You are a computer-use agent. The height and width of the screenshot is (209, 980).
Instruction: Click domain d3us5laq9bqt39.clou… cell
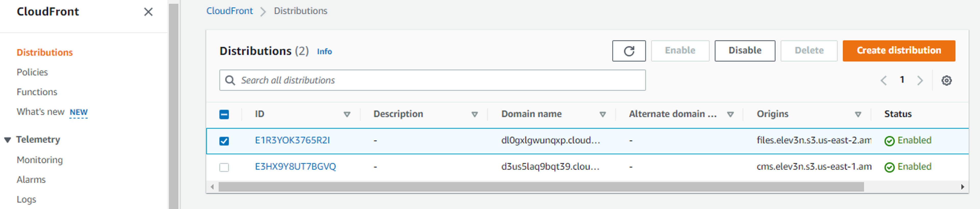point(550,166)
